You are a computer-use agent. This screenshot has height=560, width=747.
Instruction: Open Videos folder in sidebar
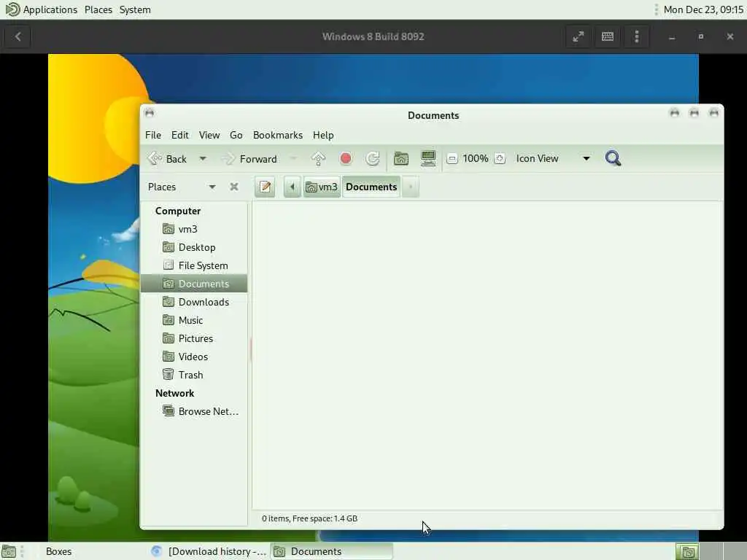pos(194,356)
